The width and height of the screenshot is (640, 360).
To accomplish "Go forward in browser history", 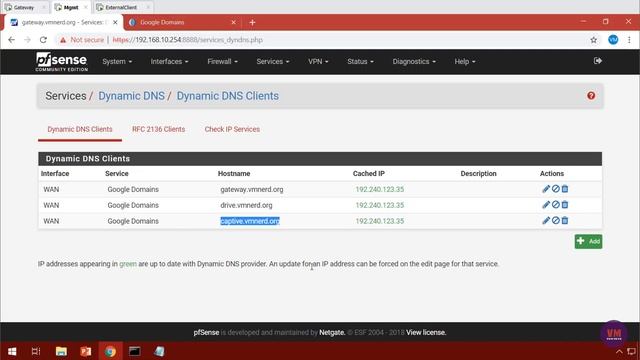I will pyautogui.click(x=27, y=40).
